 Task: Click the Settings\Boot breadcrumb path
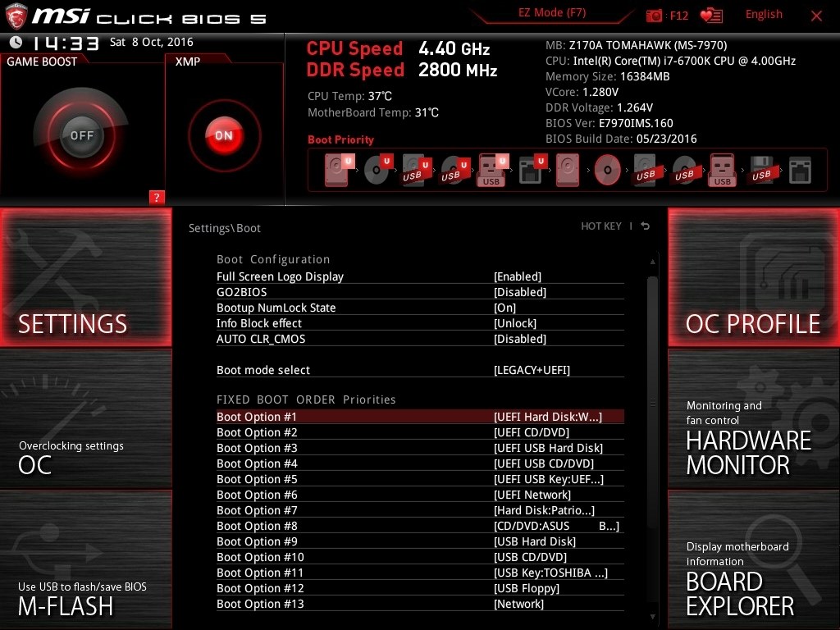pos(225,228)
